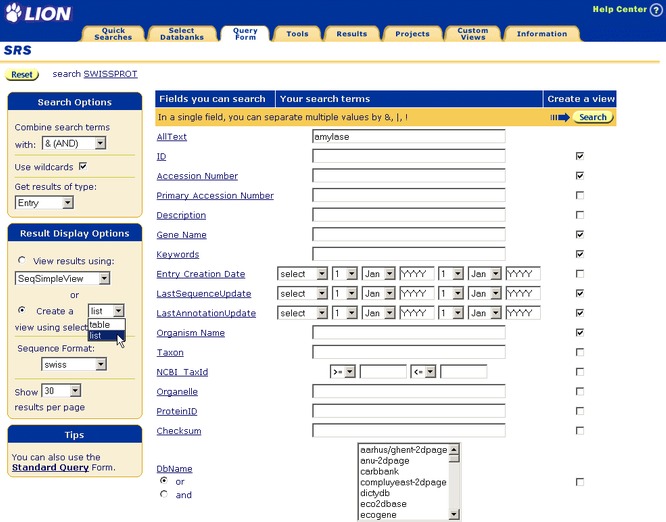Image resolution: width=666 pixels, height=522 pixels.
Task: Open the Projects tab
Action: click(x=412, y=34)
